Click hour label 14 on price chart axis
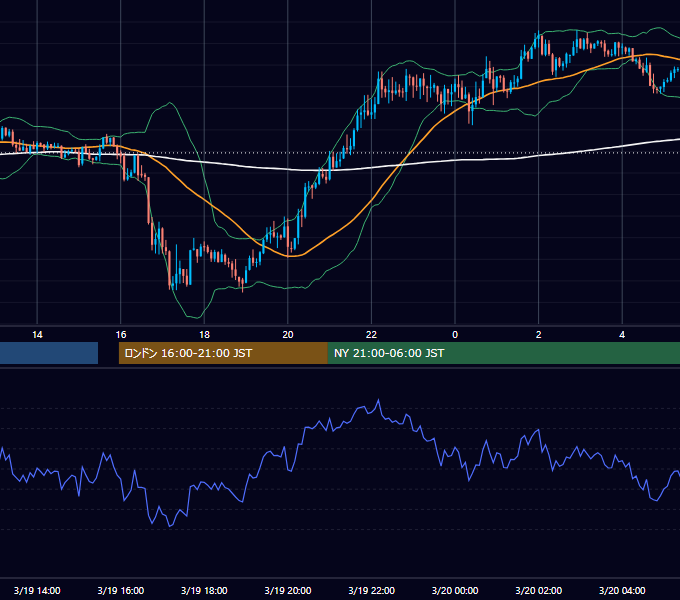The height and width of the screenshot is (600, 680). pos(37,335)
